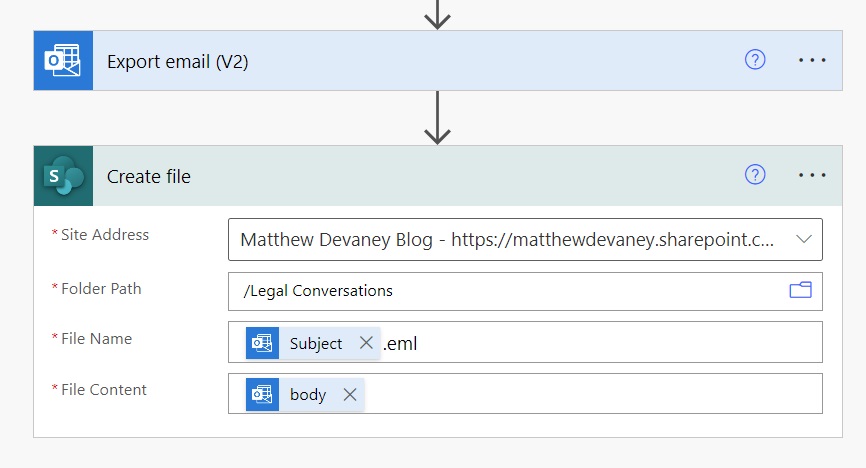Click the SharePoint icon on Create file
866x468 pixels.
click(63, 176)
